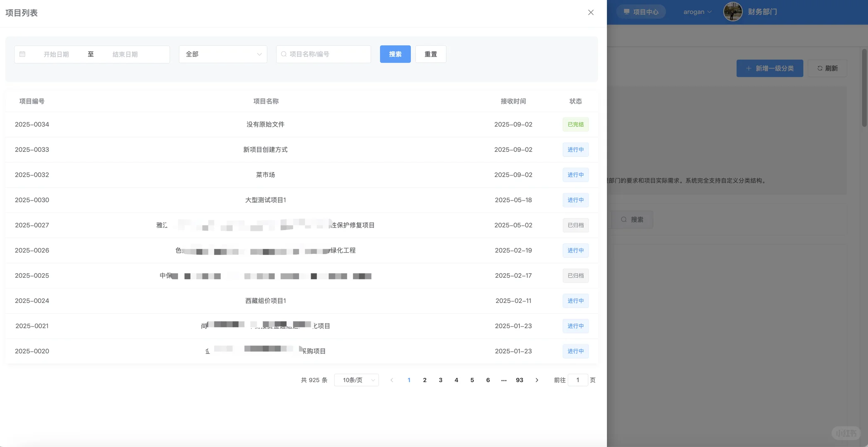Jump to page 93 in pagination
Viewport: 868px width, 447px height.
click(519, 380)
